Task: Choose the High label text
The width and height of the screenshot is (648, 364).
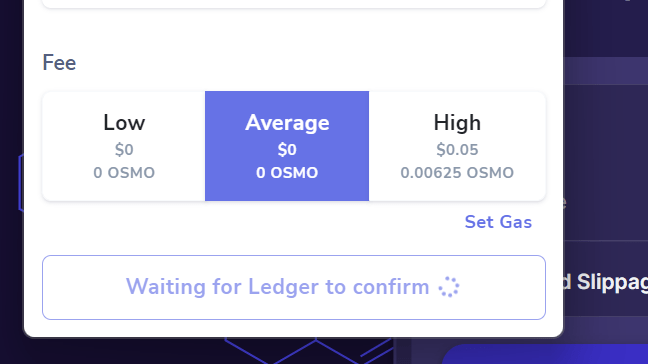Action: [x=457, y=123]
